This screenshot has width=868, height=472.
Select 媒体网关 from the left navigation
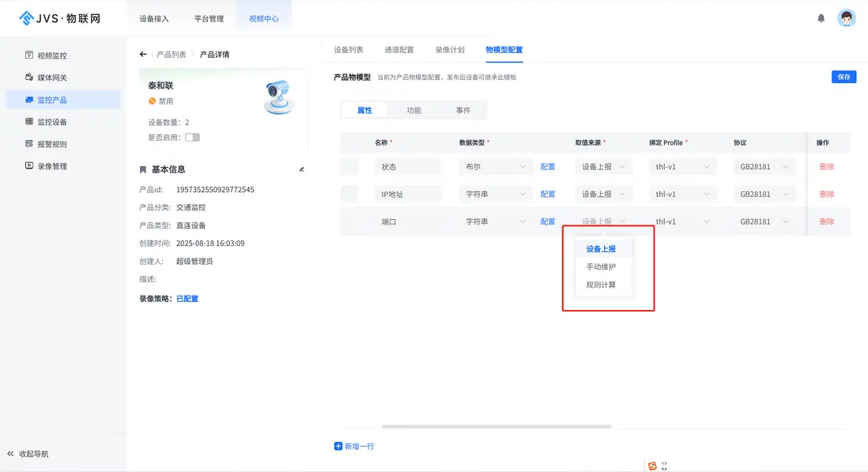pyautogui.click(x=54, y=77)
